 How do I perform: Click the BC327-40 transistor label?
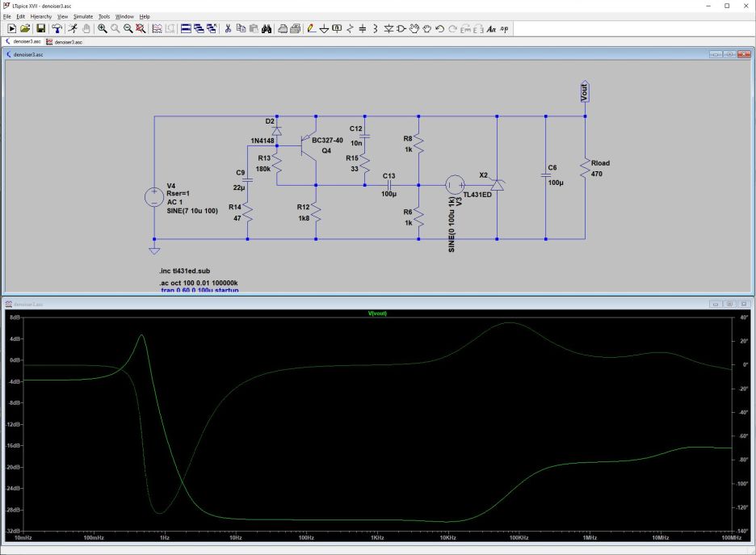(x=327, y=141)
